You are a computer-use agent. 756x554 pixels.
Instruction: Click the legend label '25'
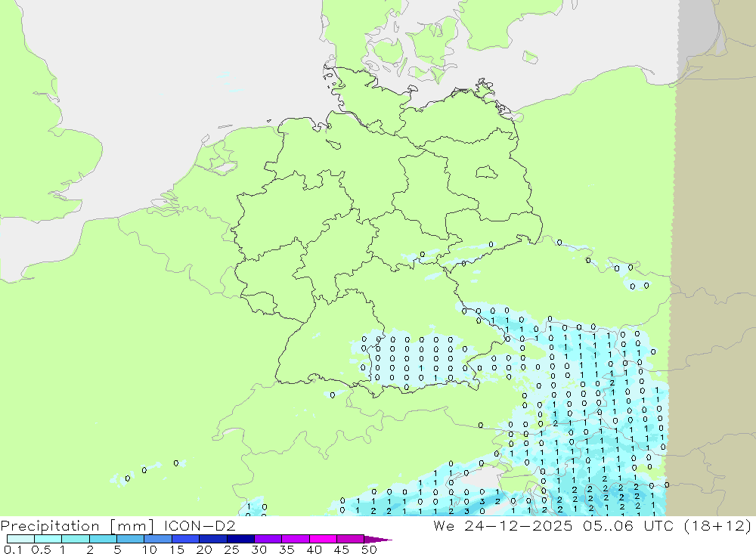tap(231, 549)
